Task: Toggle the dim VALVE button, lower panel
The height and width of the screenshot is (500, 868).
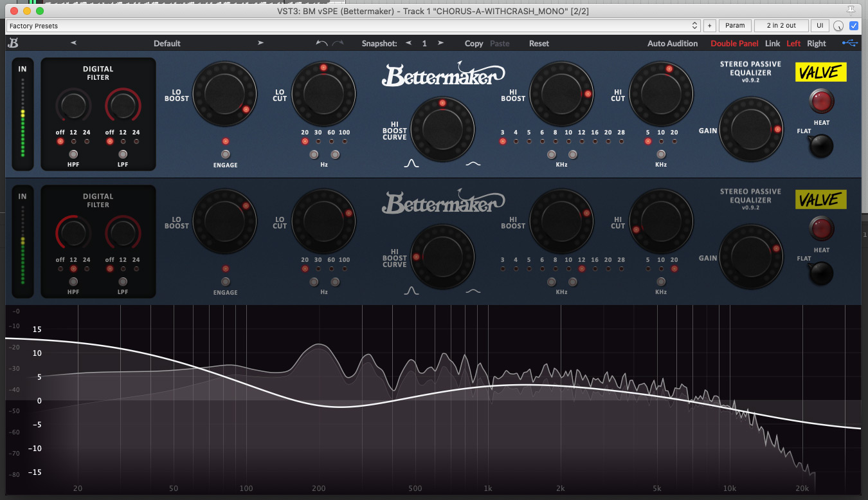Action: [x=821, y=199]
